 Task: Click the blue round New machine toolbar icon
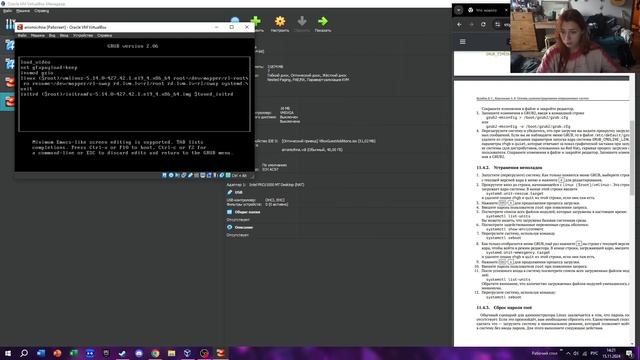pyautogui.click(x=235, y=20)
